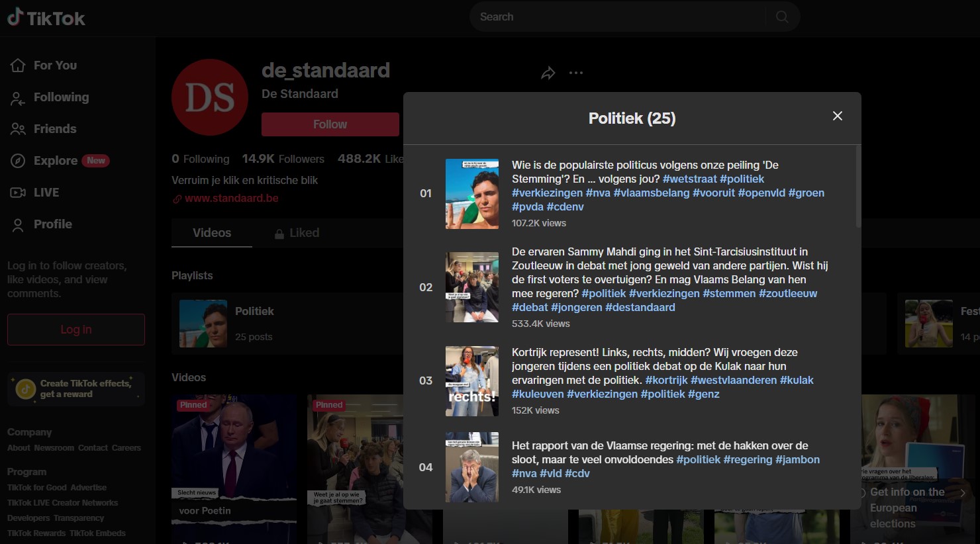Viewport: 980px width, 544px height.
Task: Switch to the Videos tab
Action: [x=212, y=233]
